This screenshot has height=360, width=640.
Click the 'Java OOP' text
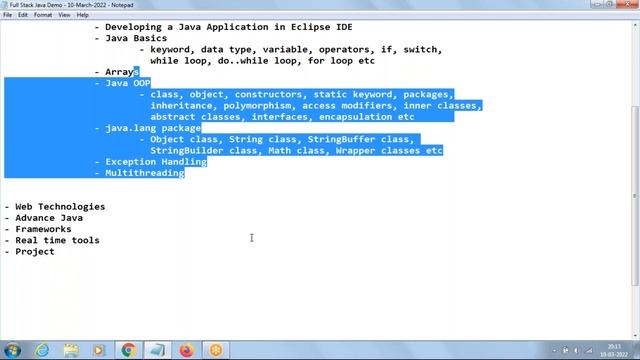[128, 83]
